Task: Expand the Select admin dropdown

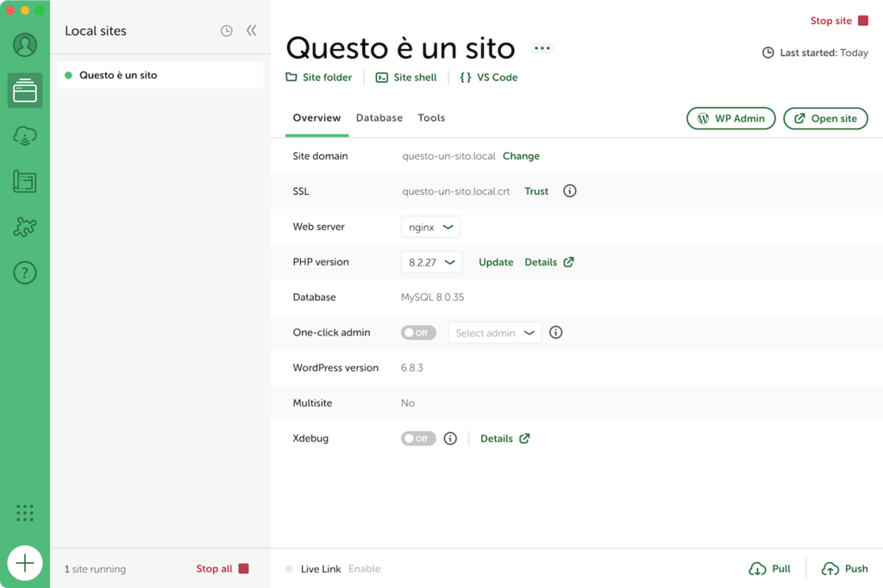Action: (x=494, y=333)
